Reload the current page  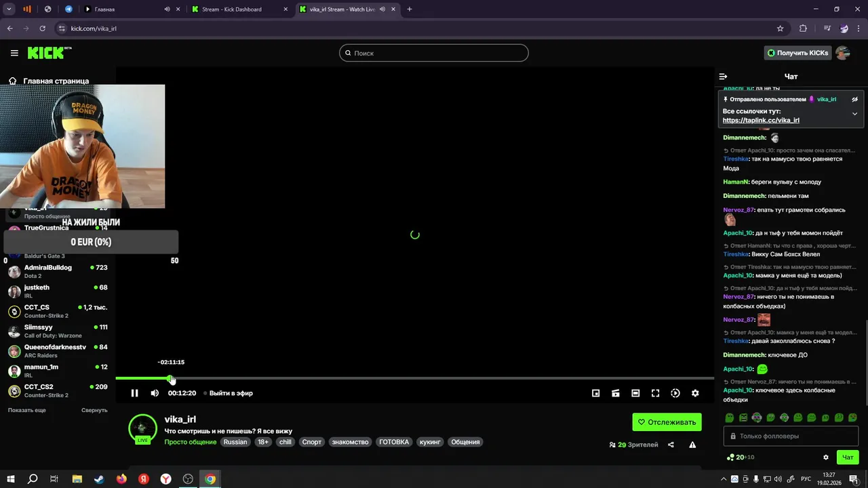click(43, 28)
